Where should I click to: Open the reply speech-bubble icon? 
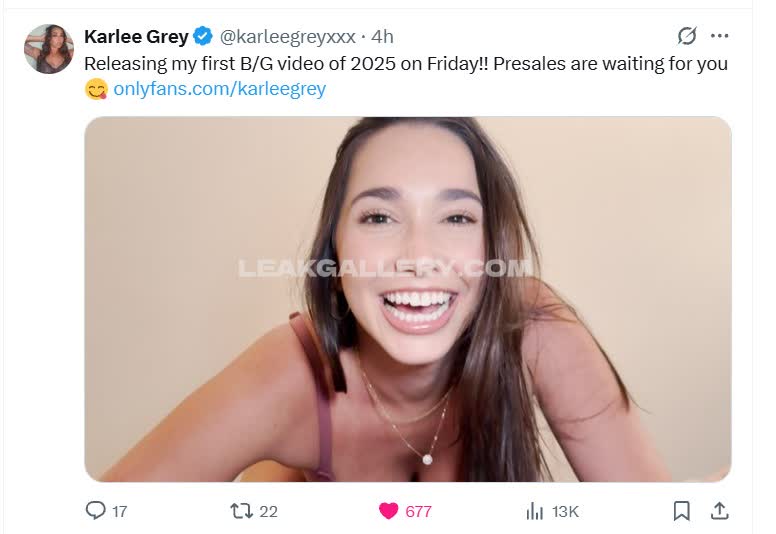point(95,510)
